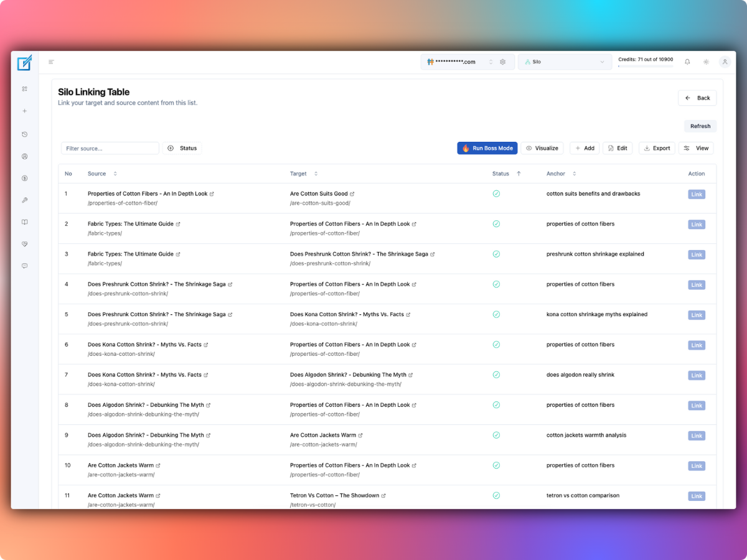Open external link for Tetron Vs Cotton target
The image size is (747, 560).
[x=383, y=496]
